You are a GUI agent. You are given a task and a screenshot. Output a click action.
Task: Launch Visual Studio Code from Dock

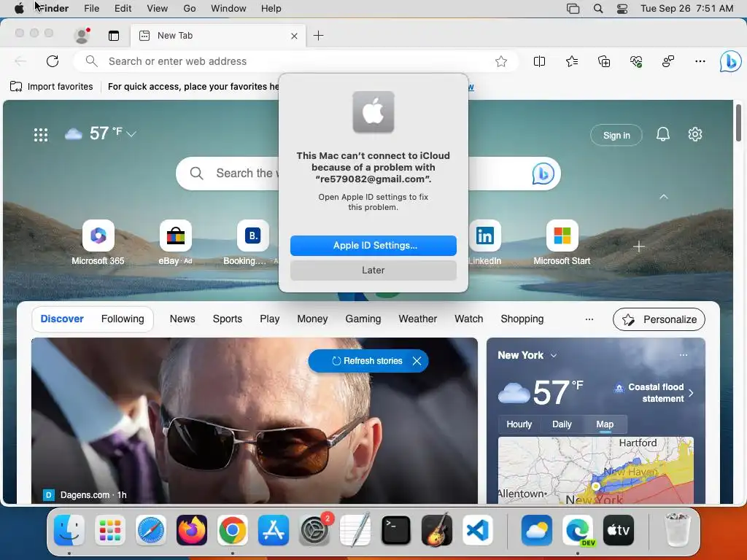click(x=477, y=530)
